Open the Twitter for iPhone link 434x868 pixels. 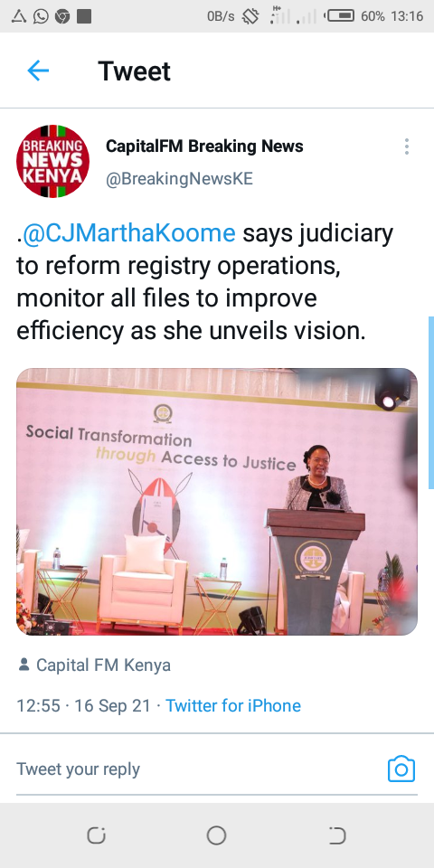[x=233, y=706]
